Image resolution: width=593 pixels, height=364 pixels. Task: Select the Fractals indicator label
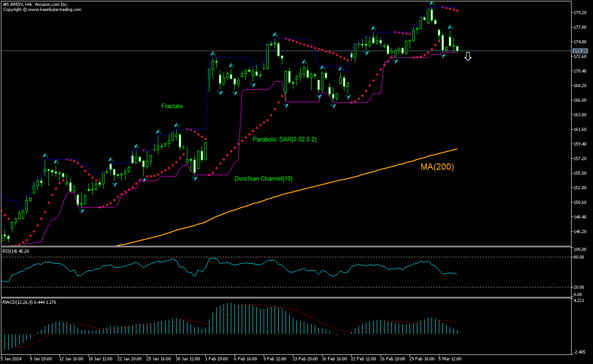[x=172, y=106]
